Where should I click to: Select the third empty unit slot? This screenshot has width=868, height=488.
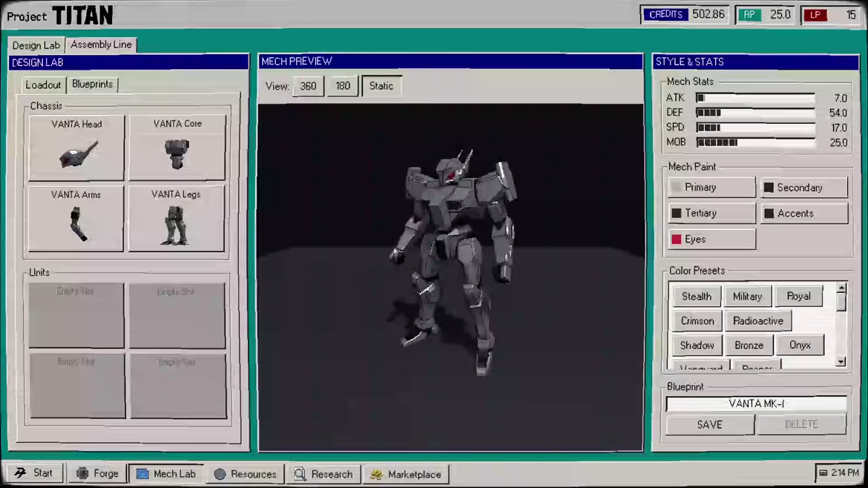click(77, 386)
